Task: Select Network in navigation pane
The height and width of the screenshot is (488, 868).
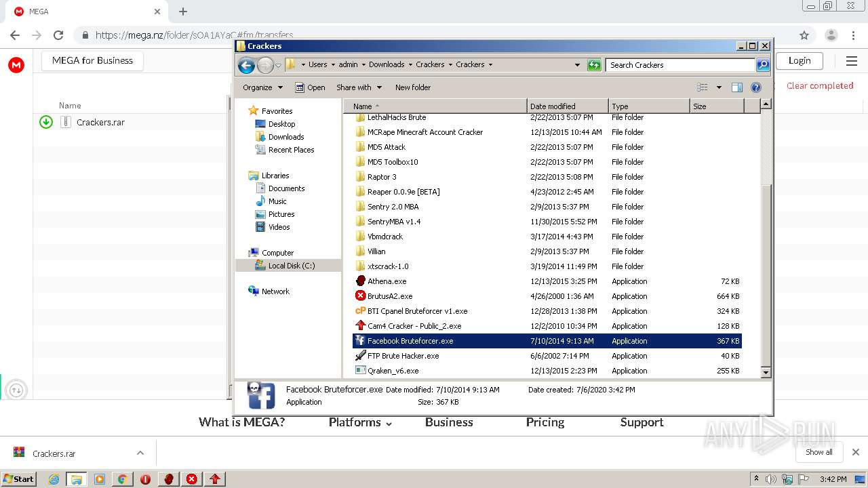Action: click(x=275, y=291)
